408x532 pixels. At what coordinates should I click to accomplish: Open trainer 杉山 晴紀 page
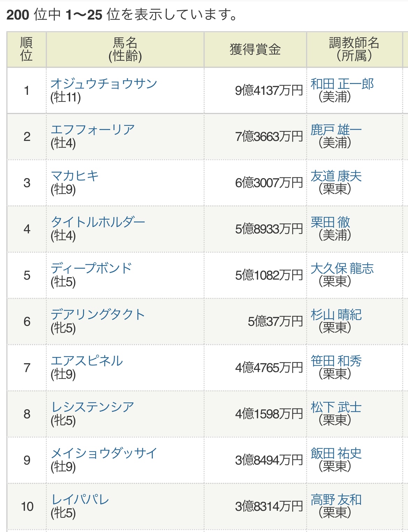pyautogui.click(x=336, y=314)
